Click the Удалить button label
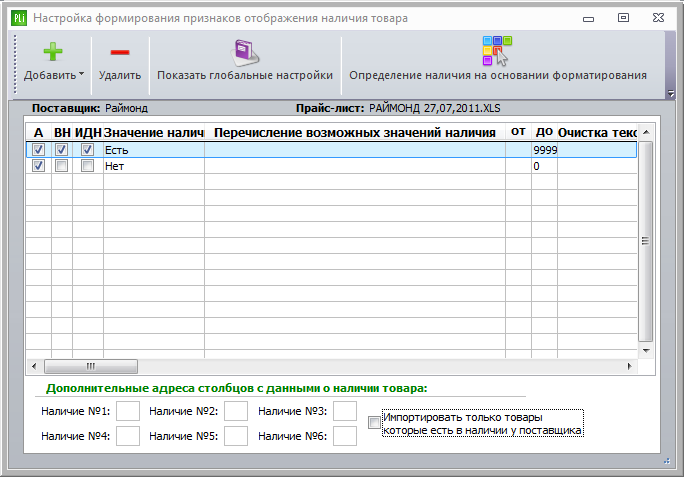This screenshot has width=684, height=477. tap(120, 75)
